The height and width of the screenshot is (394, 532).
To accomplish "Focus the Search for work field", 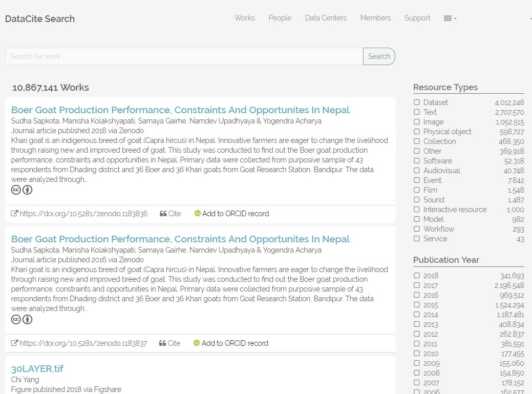I will click(184, 56).
